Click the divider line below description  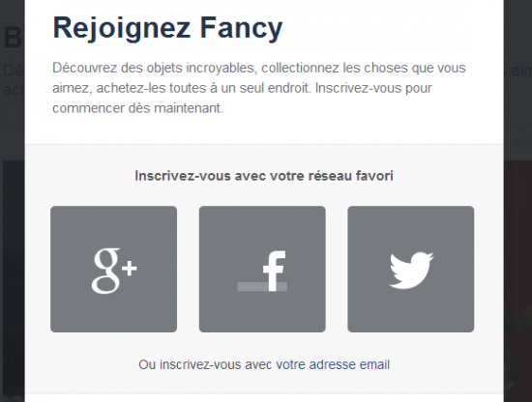coord(264,144)
